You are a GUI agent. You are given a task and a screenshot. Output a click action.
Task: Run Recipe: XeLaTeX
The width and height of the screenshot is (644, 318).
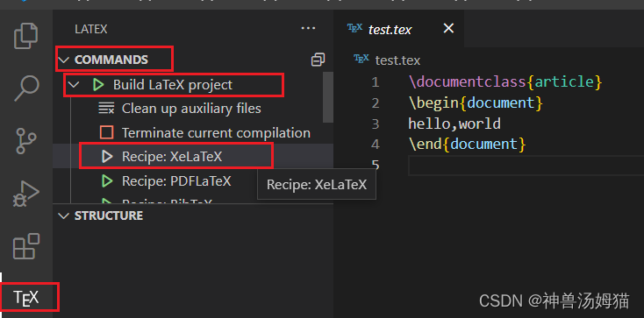click(x=172, y=157)
